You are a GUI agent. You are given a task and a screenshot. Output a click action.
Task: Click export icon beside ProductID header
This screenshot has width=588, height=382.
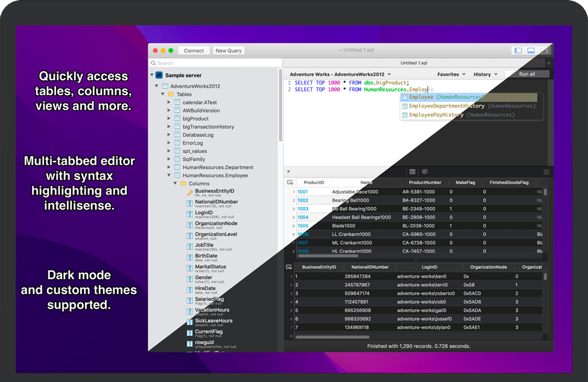click(x=290, y=183)
